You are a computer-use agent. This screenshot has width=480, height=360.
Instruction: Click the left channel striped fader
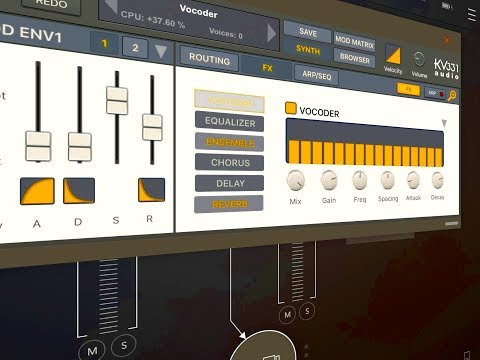(108, 297)
